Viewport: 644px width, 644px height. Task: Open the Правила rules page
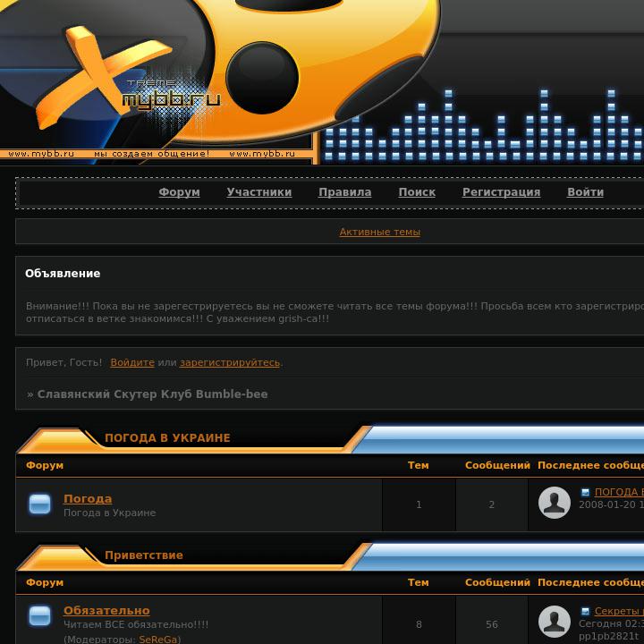point(345,191)
